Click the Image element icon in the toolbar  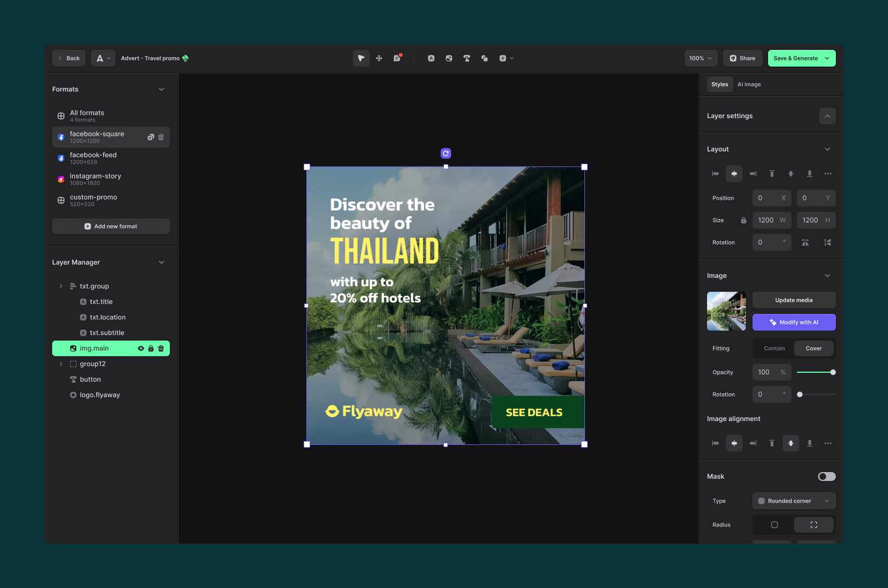point(449,58)
